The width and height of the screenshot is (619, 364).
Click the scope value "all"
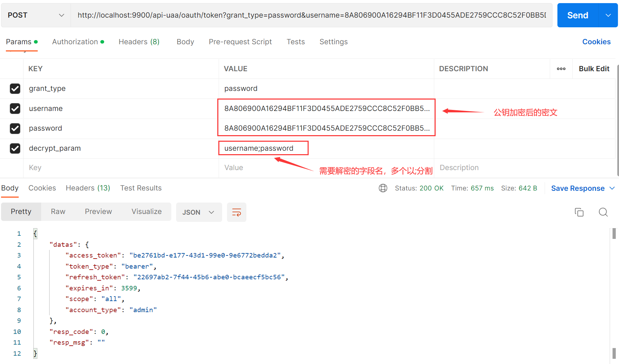pos(111,299)
